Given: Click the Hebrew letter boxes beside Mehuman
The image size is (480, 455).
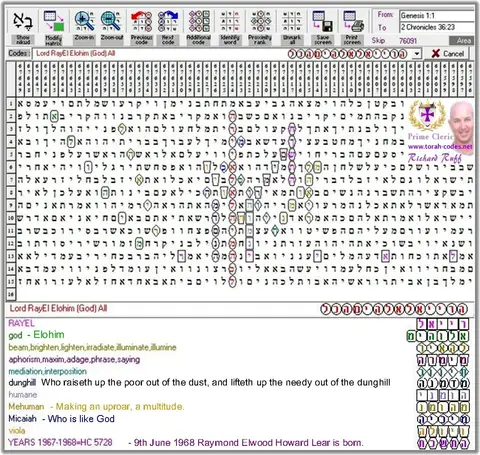Looking at the screenshot, I should tap(443, 407).
